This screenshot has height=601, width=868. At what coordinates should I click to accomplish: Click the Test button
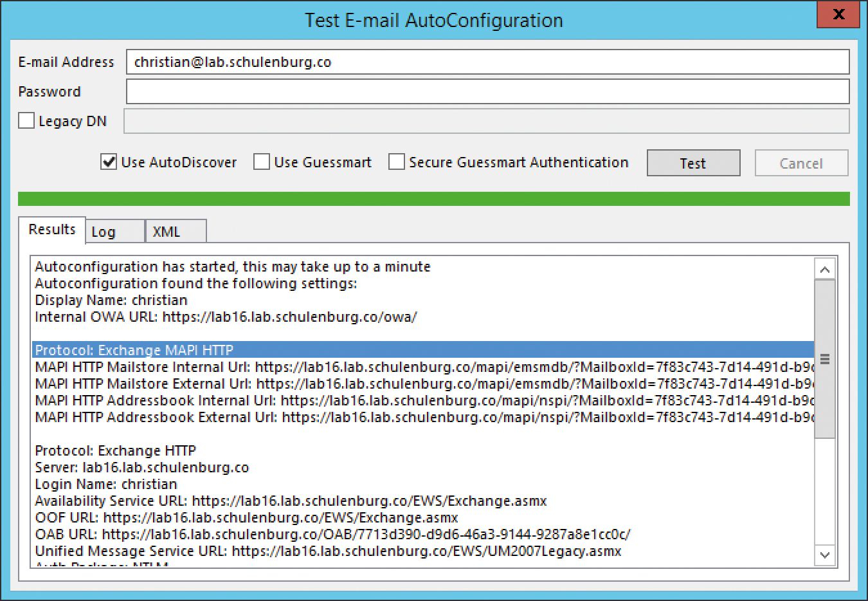click(692, 163)
